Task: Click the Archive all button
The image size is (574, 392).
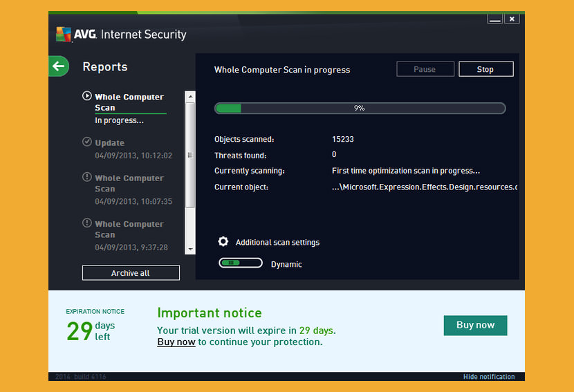Action: click(131, 273)
